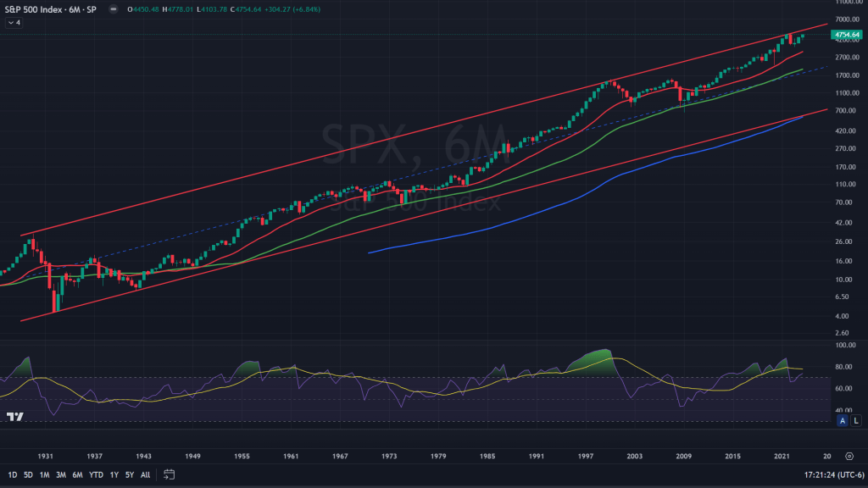Image resolution: width=868 pixels, height=488 pixels.
Task: Click the 1997 label on time axis
Action: tap(586, 456)
